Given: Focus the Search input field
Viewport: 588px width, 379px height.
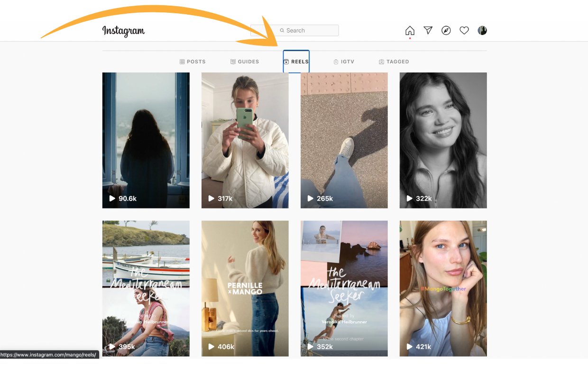Looking at the screenshot, I should tap(294, 30).
